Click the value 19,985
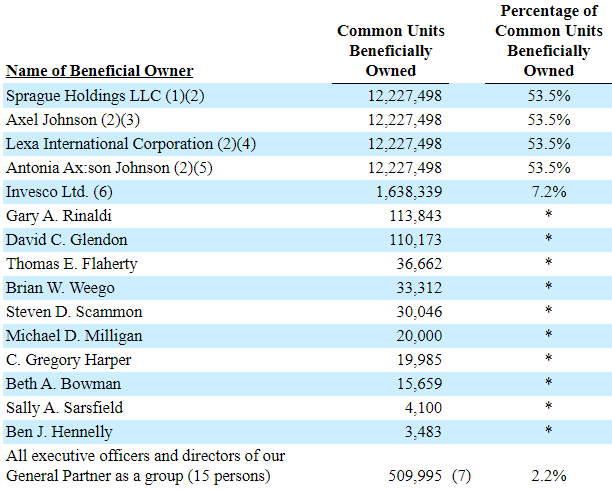 [x=419, y=360]
